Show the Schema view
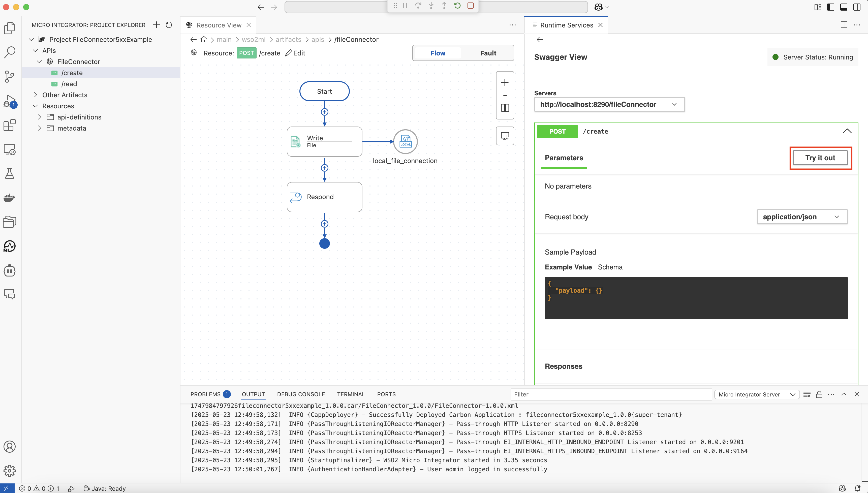Screen dimensions: 868x493 [610, 267]
